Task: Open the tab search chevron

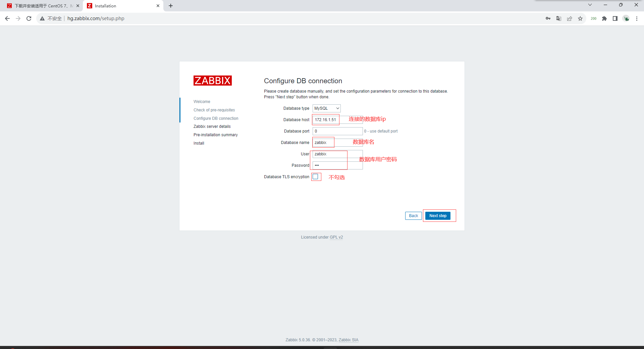Action: (590, 5)
